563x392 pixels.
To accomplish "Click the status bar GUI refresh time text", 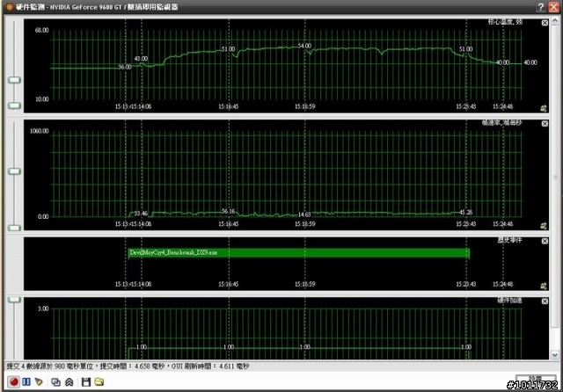I will [210, 367].
